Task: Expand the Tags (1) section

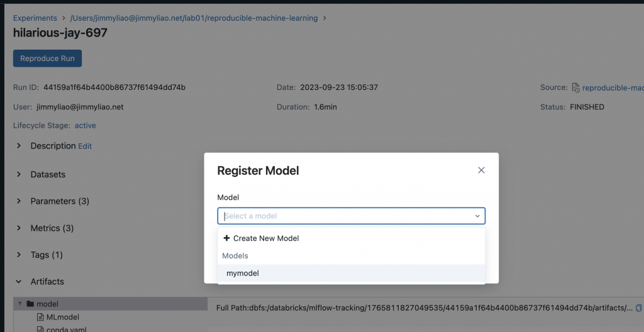Action: click(x=19, y=255)
